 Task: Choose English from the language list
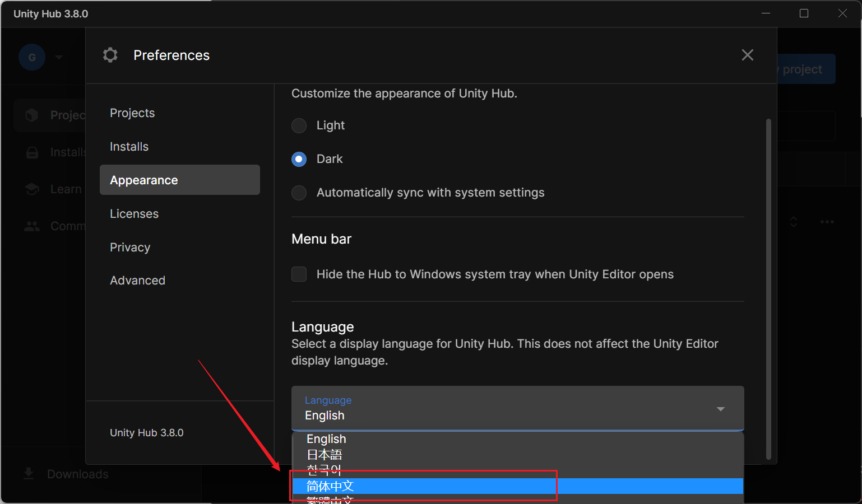click(x=518, y=439)
